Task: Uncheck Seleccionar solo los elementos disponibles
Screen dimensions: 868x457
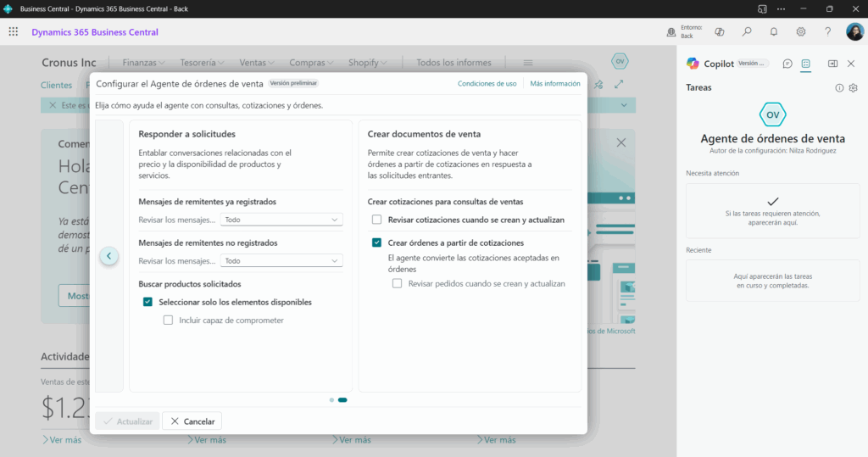Action: (147, 302)
